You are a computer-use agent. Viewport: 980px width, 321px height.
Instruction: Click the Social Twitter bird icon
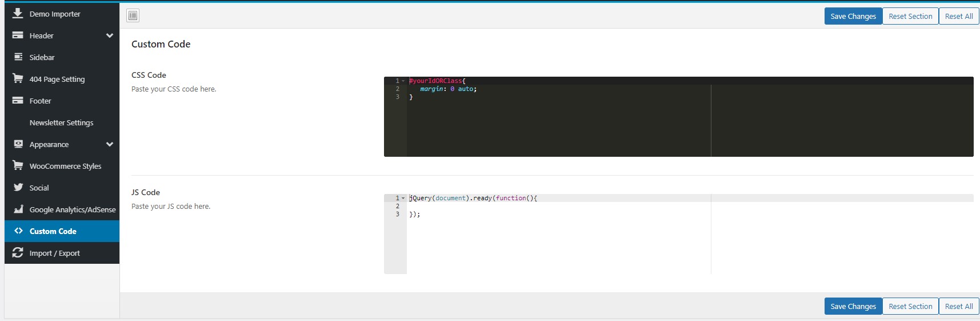pos(18,187)
